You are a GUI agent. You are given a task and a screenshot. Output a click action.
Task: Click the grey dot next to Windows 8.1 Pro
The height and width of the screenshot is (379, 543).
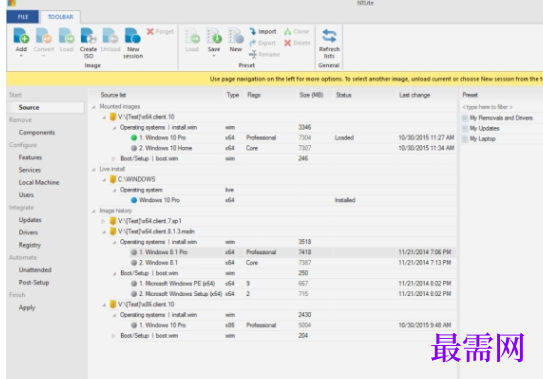point(134,252)
